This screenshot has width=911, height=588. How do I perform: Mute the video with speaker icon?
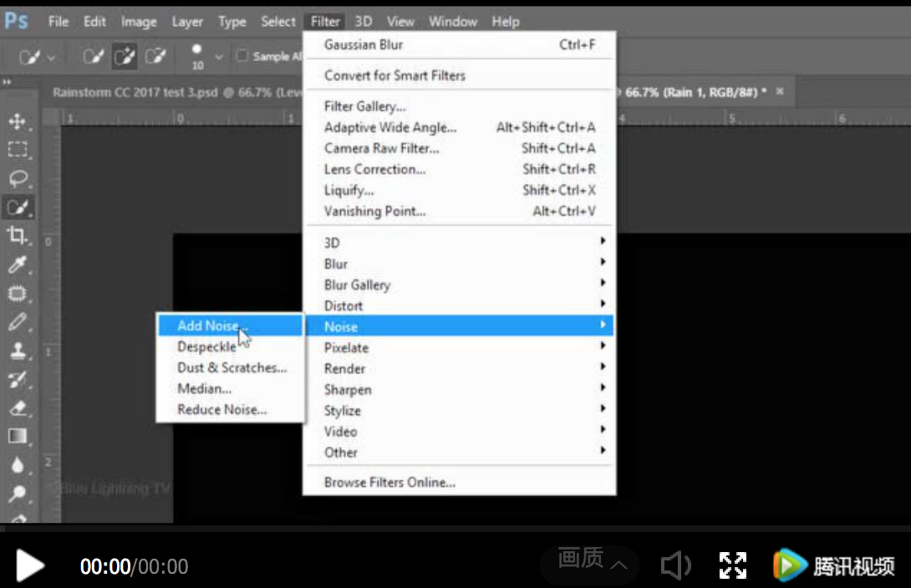pos(674,565)
